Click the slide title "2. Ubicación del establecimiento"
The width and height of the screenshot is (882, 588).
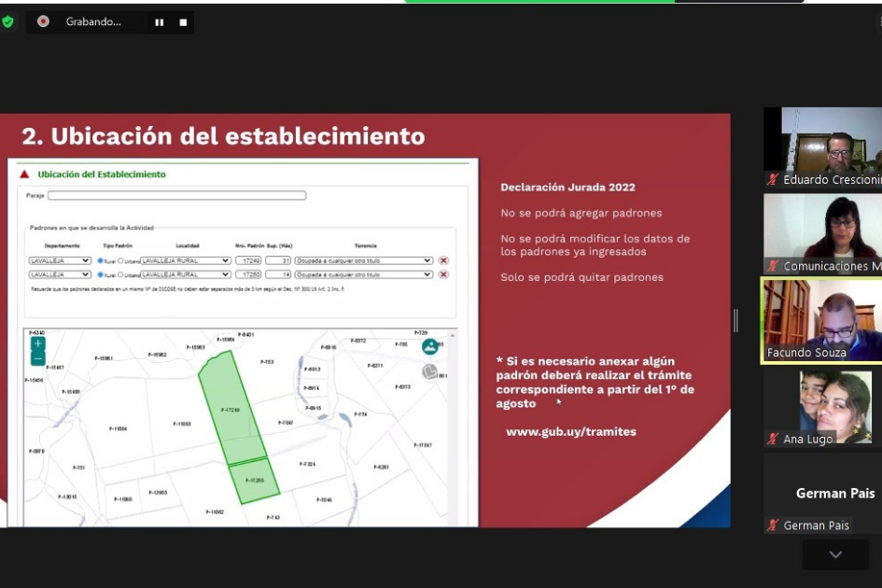point(223,136)
